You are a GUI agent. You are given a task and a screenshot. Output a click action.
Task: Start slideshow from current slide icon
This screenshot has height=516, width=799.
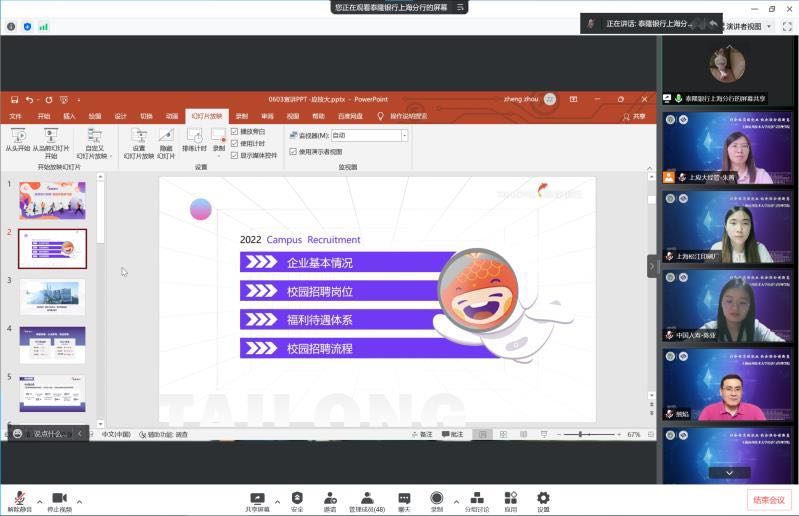point(51,135)
